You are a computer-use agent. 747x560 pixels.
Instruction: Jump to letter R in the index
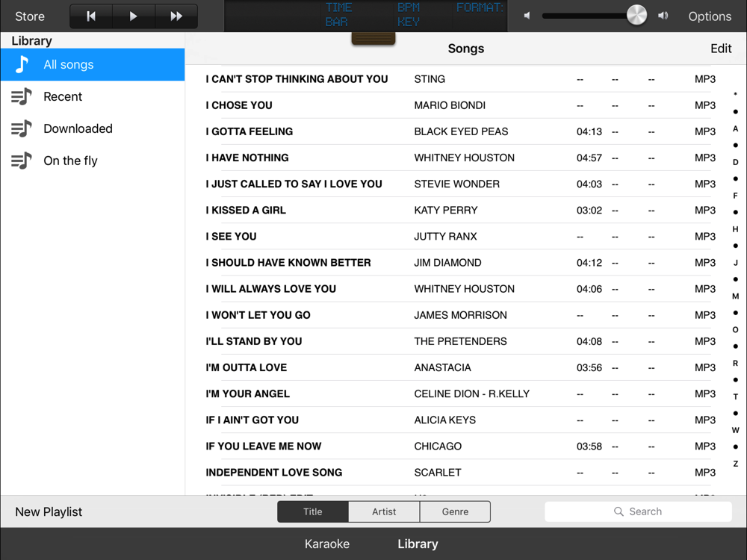[736, 363]
